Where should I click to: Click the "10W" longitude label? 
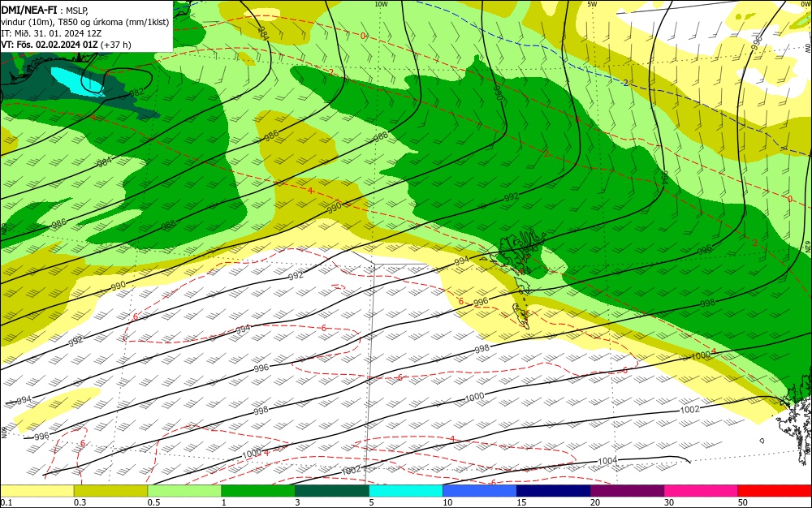tap(381, 4)
